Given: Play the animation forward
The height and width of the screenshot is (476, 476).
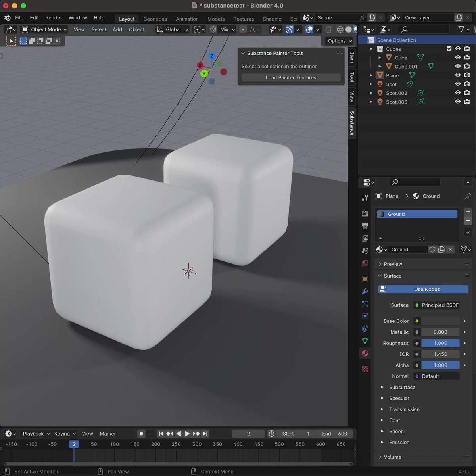Looking at the screenshot, I should (x=187, y=434).
